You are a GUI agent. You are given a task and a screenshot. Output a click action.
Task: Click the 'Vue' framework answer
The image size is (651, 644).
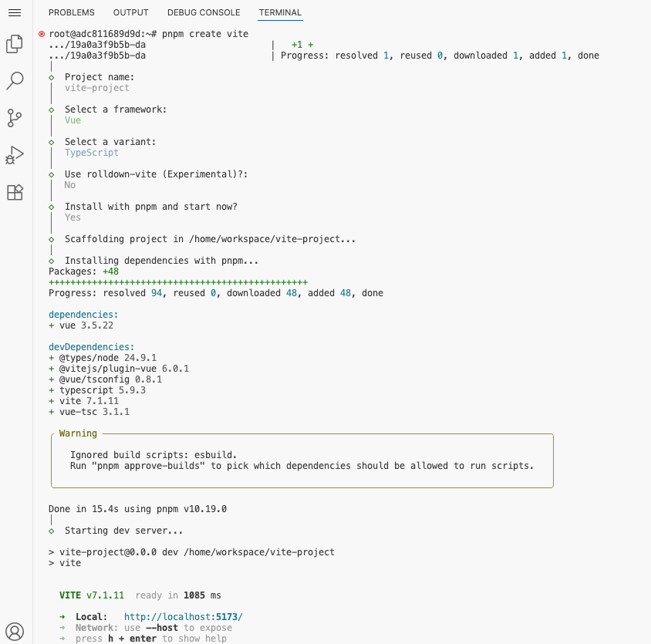[73, 120]
